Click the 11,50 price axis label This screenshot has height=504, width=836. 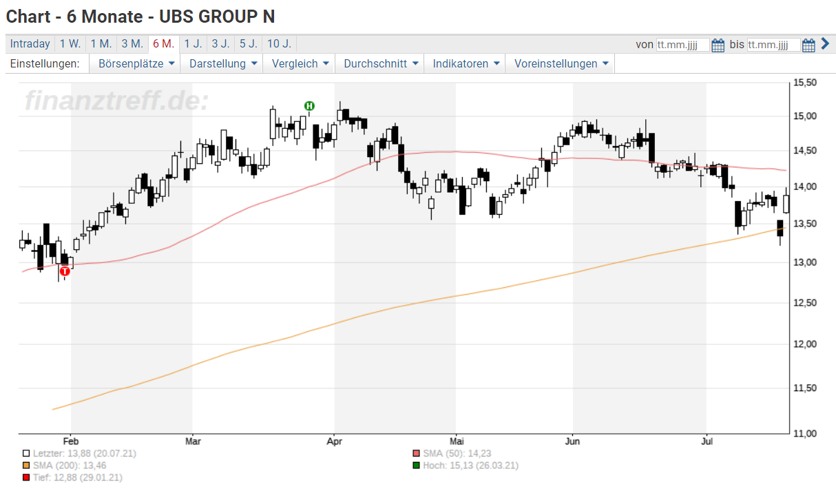805,388
